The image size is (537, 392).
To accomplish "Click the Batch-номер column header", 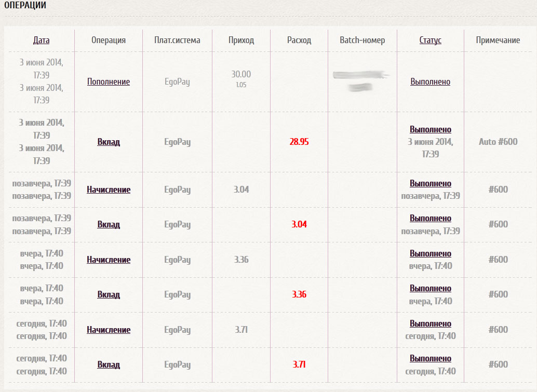I will pyautogui.click(x=362, y=40).
